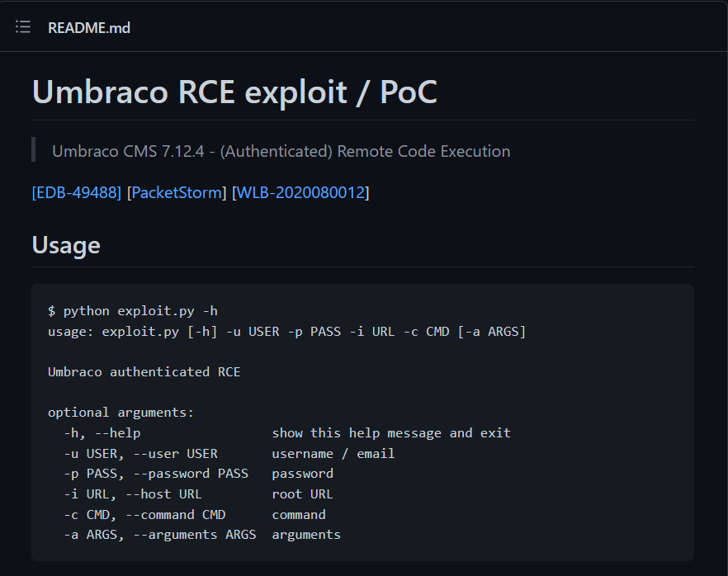Click the username / email description text
This screenshot has height=576, width=728.
click(x=333, y=454)
